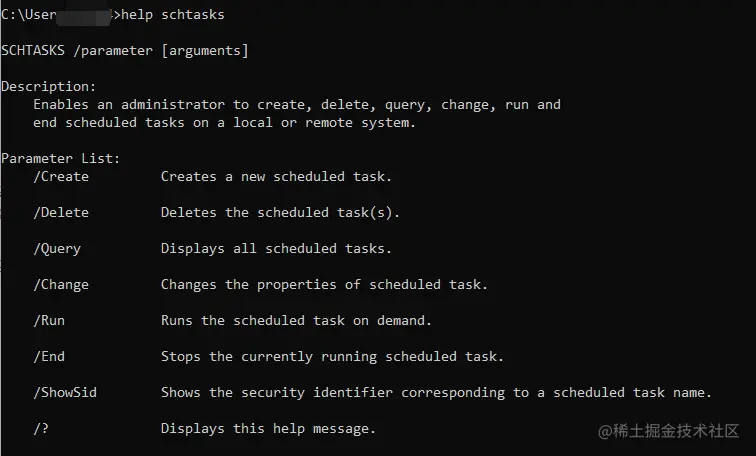The height and width of the screenshot is (456, 756).
Task: Click 'Creates a new scheduled task.' text
Action: pyautogui.click(x=277, y=177)
